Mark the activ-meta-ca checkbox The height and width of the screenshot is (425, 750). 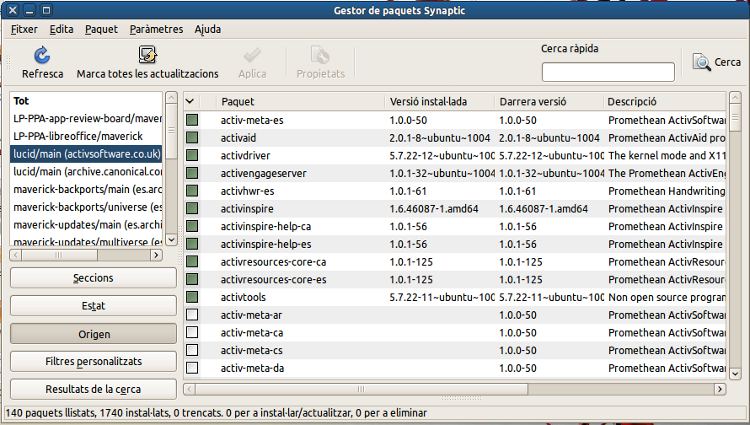coord(192,332)
